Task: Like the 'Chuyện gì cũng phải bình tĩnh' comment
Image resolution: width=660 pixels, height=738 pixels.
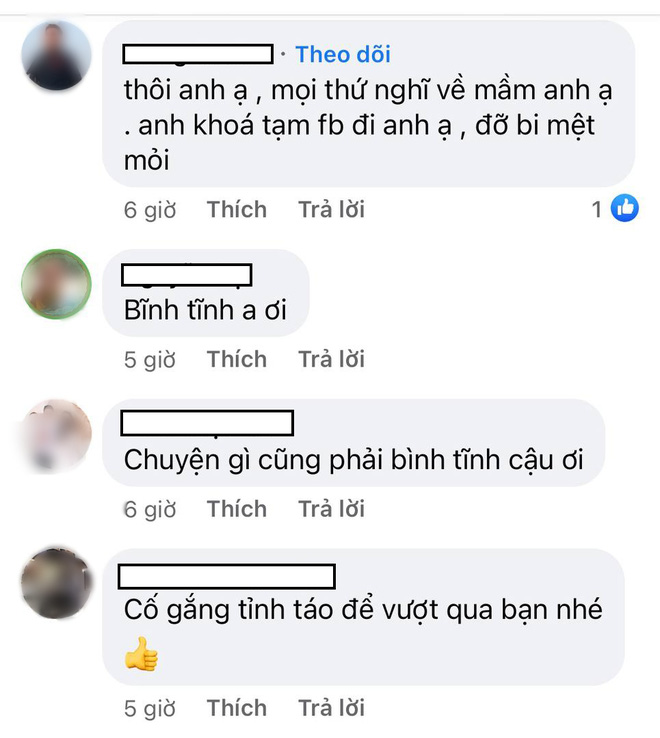Action: pyautogui.click(x=237, y=509)
